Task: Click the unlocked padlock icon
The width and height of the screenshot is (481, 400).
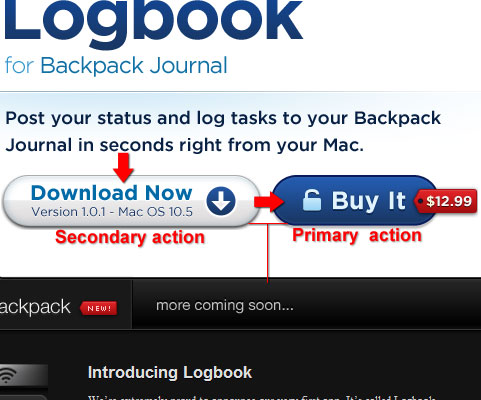Action: (x=312, y=200)
